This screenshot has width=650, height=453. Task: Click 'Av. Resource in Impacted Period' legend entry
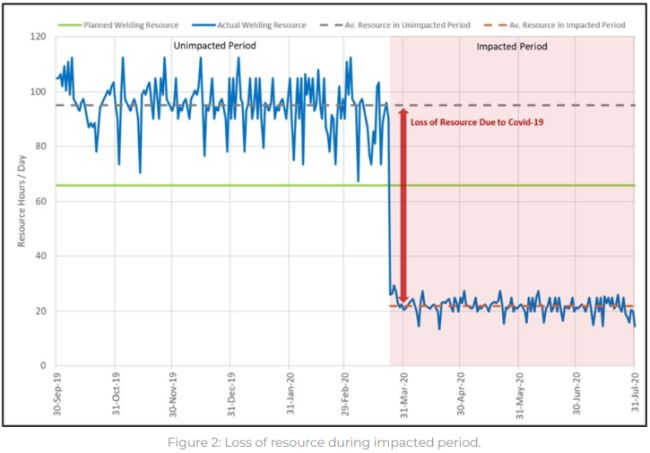[566, 24]
